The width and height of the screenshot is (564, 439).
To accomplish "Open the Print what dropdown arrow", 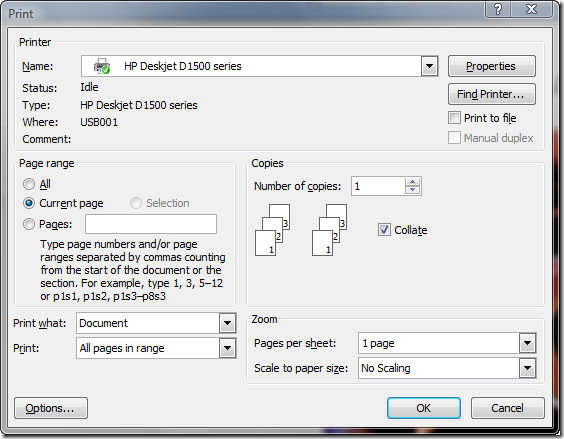I will [227, 323].
